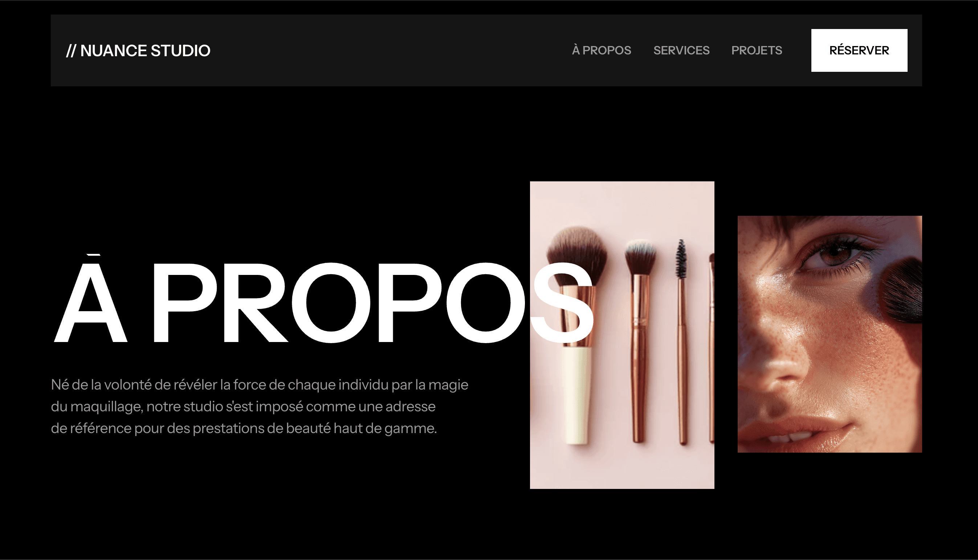The height and width of the screenshot is (560, 978).
Task: Go to the SERVICES menu item
Action: pos(681,50)
